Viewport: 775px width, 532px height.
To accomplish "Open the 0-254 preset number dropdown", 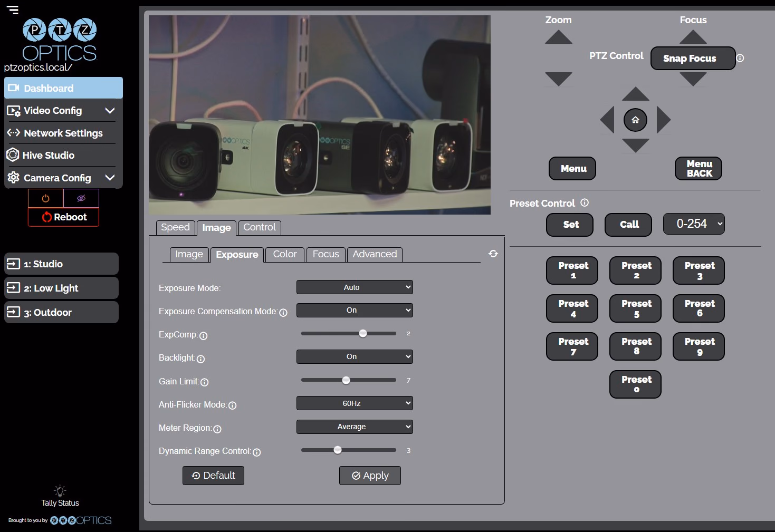I will (x=694, y=224).
